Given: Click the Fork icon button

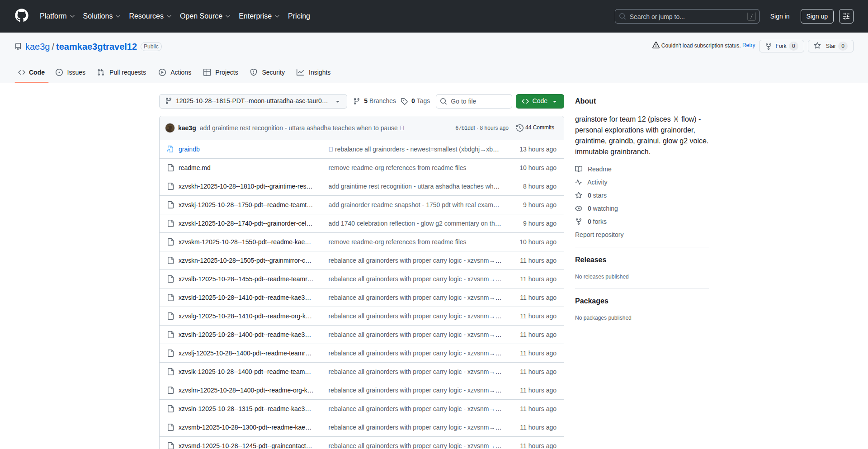Looking at the screenshot, I should 769,46.
